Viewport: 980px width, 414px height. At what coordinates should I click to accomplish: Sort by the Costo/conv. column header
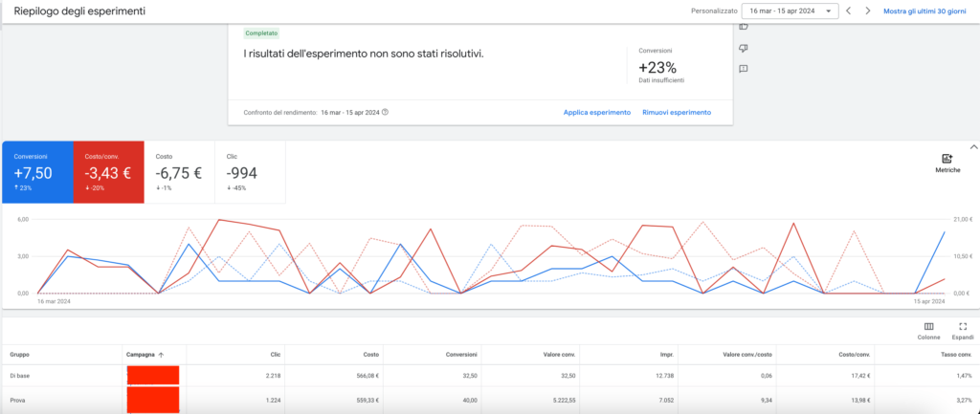856,355
